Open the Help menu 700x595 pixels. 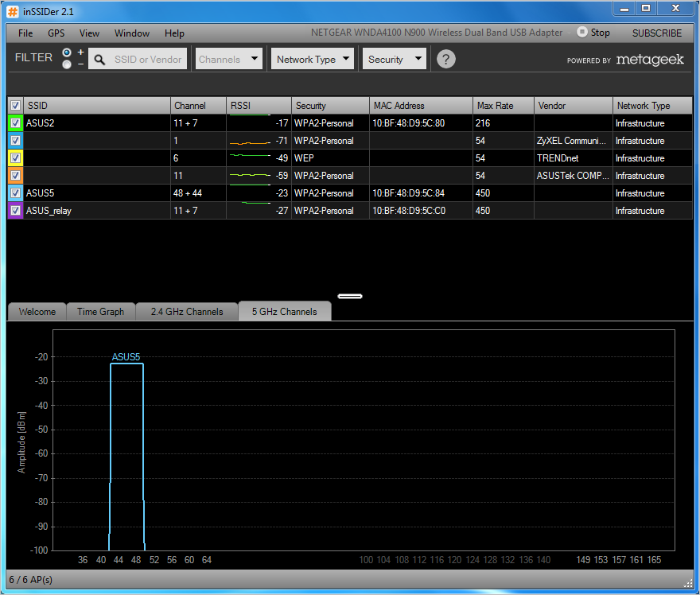pos(174,33)
